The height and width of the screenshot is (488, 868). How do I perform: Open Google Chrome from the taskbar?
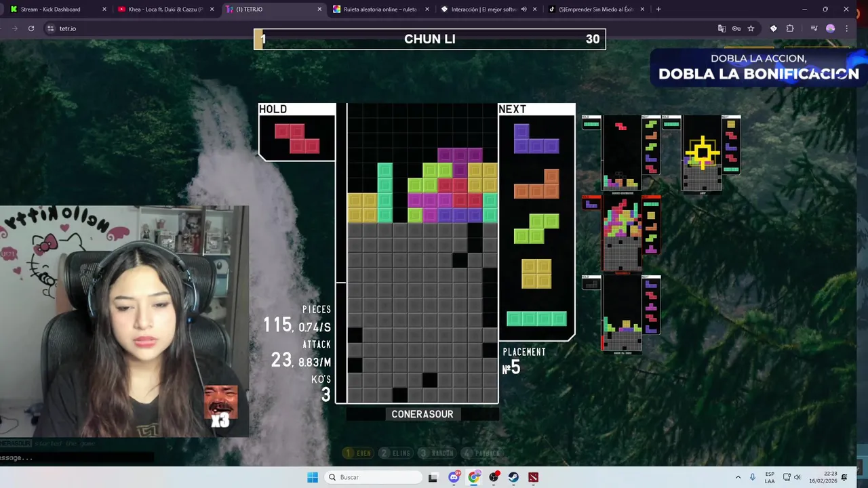pos(474,477)
